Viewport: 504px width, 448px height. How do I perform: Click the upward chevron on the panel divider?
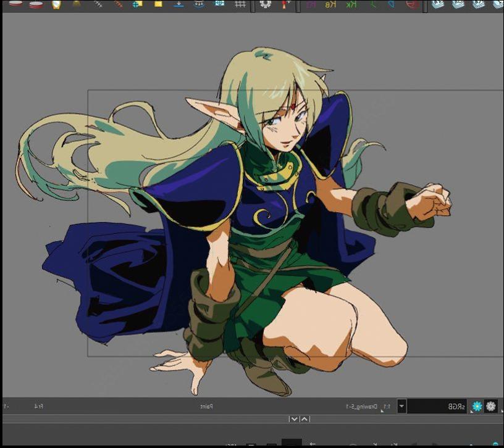(304, 419)
